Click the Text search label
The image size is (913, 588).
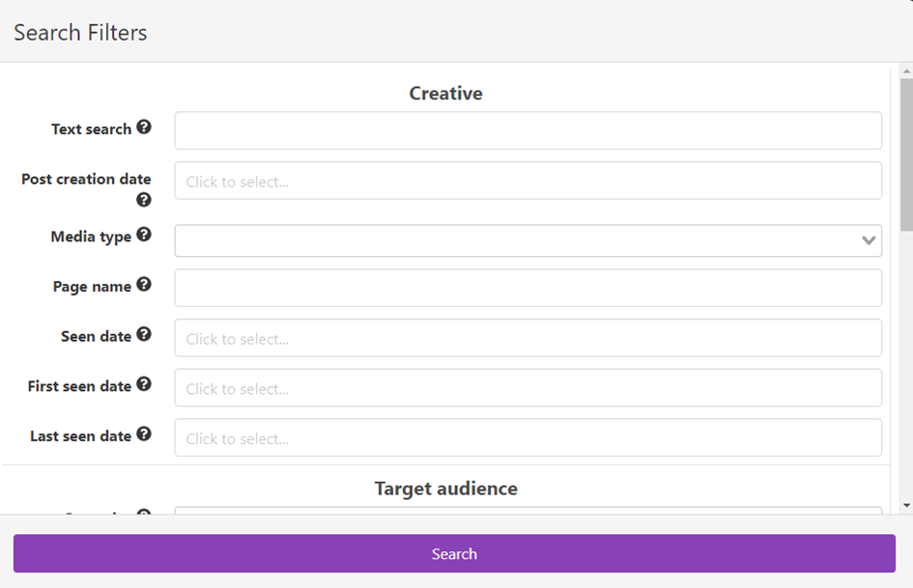92,129
